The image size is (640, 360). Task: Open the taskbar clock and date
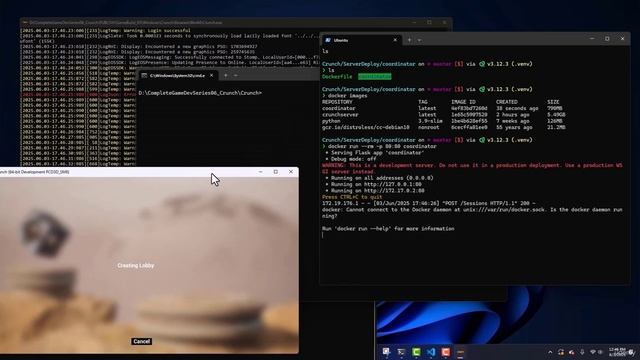[617, 352]
